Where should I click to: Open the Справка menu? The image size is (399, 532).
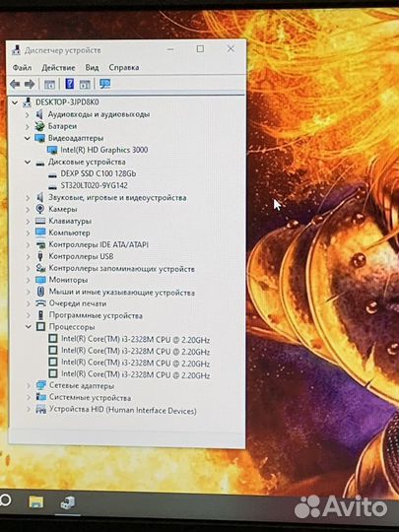124,68
